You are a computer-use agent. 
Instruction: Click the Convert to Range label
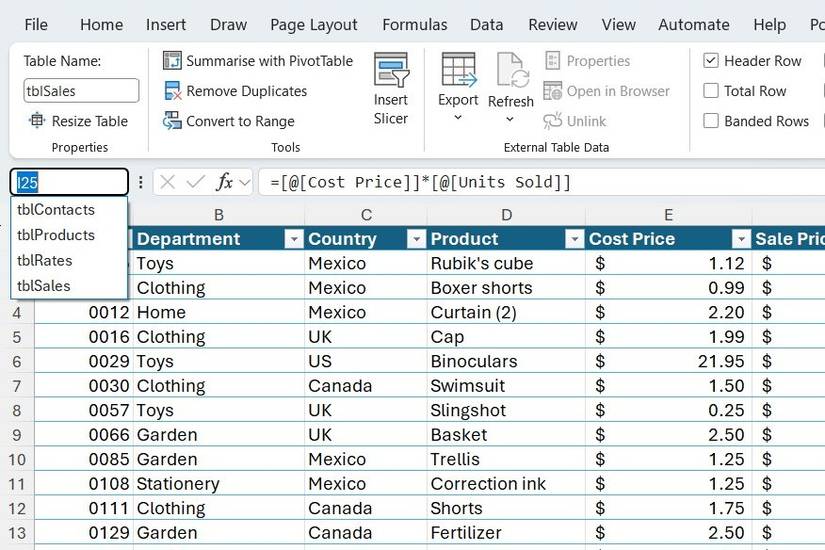(240, 121)
